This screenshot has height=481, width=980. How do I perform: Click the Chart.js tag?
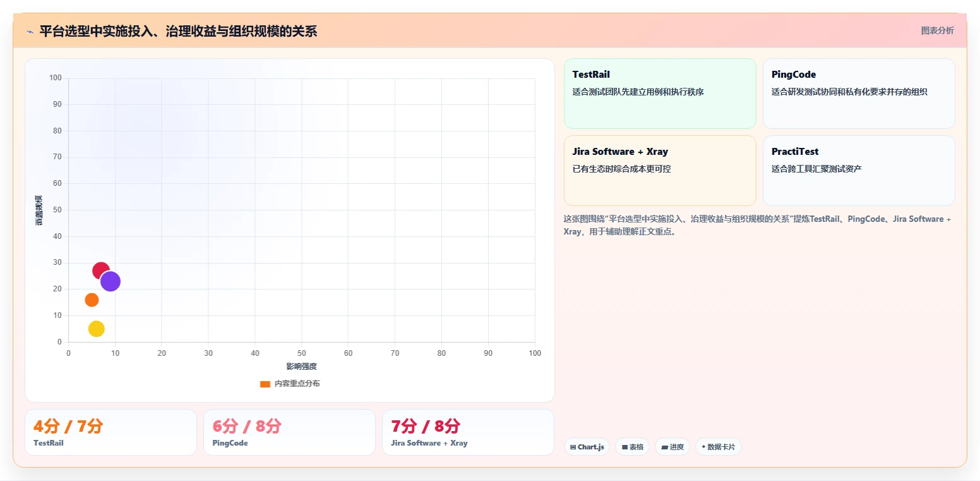point(587,447)
